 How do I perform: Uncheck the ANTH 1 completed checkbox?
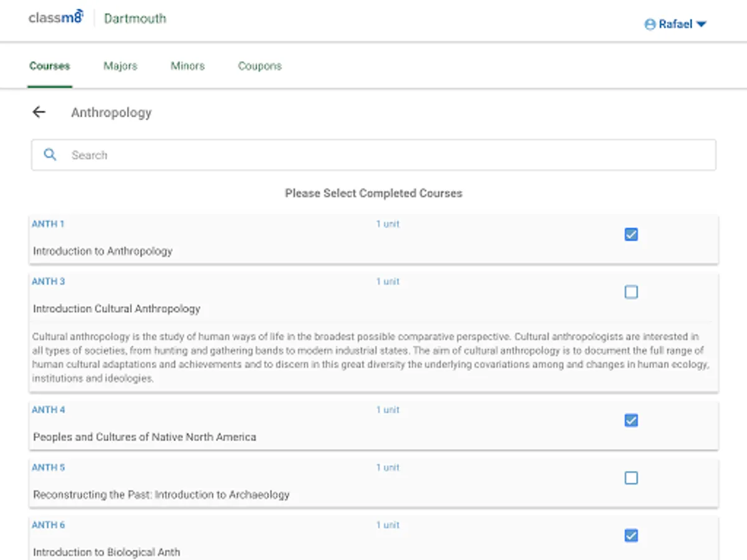coord(631,235)
